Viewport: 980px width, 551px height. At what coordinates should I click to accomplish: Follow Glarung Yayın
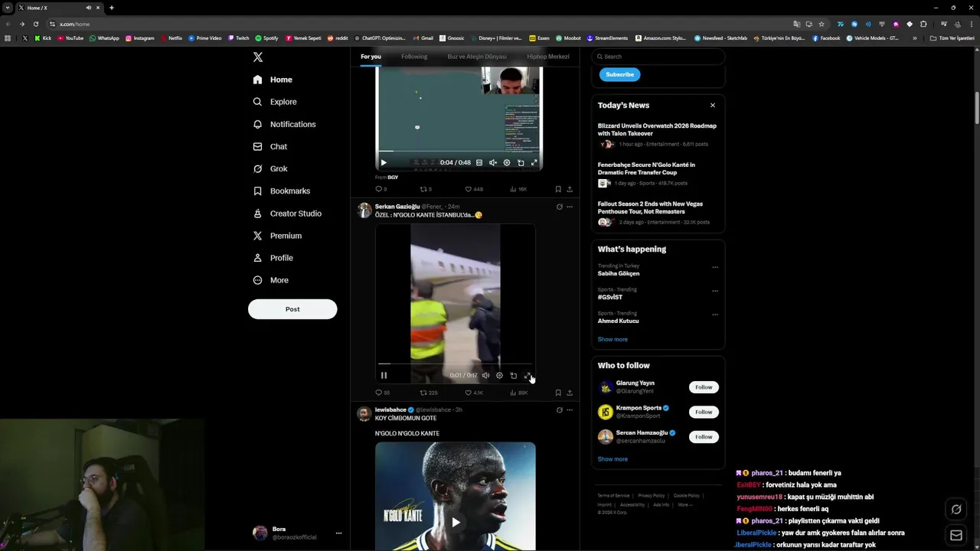click(704, 387)
